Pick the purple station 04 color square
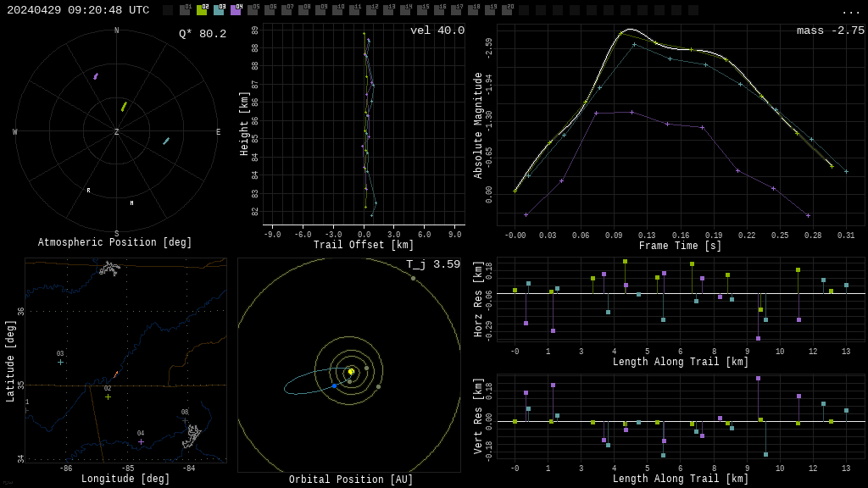 (236, 10)
